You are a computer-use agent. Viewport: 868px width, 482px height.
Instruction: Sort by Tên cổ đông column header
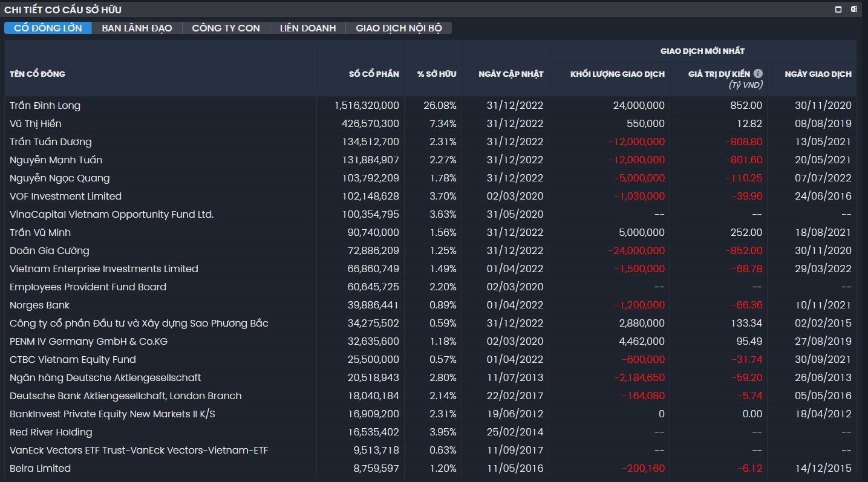(x=38, y=74)
